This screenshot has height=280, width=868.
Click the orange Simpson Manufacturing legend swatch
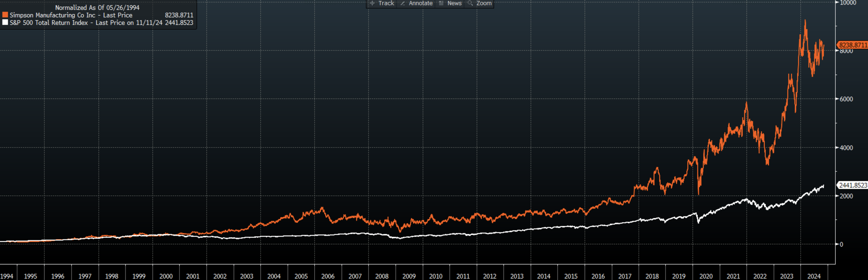[x=5, y=15]
